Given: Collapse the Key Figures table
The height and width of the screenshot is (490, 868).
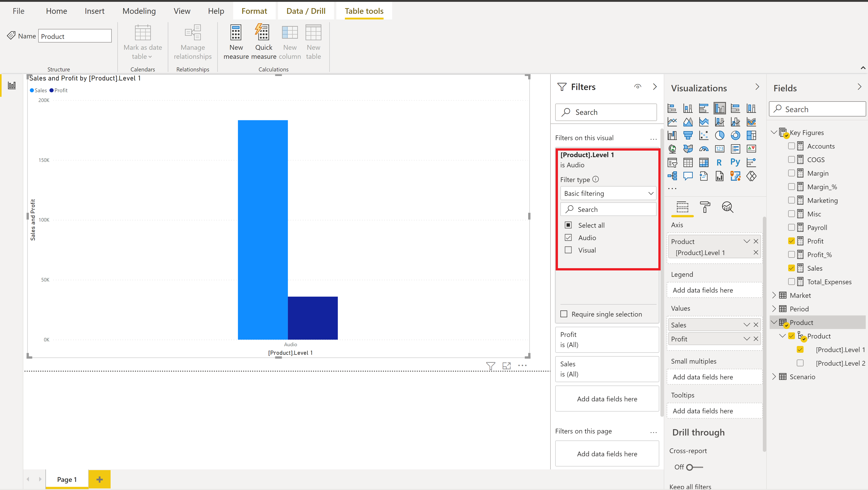Looking at the screenshot, I should tap(774, 133).
